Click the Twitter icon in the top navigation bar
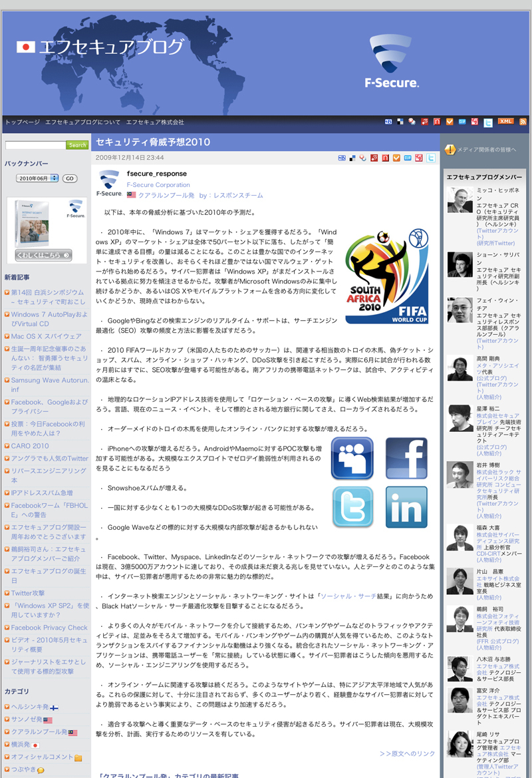The height and width of the screenshot is (778, 532). click(488, 122)
